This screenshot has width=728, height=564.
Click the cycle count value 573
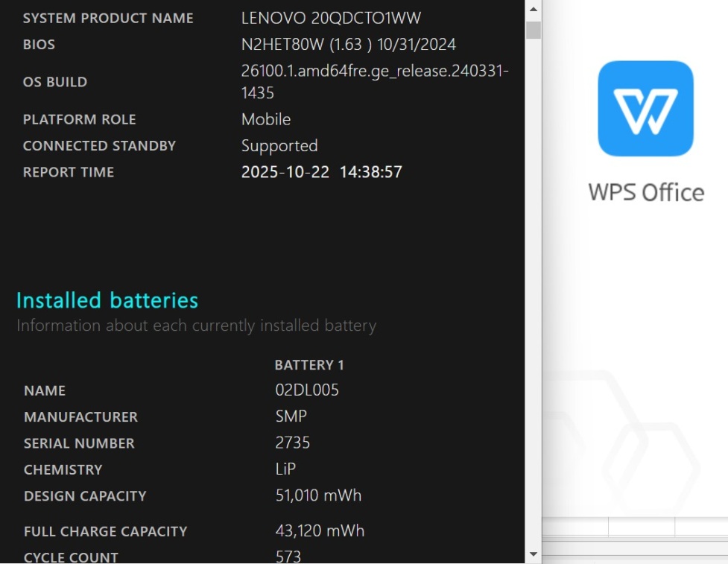pyautogui.click(x=288, y=557)
